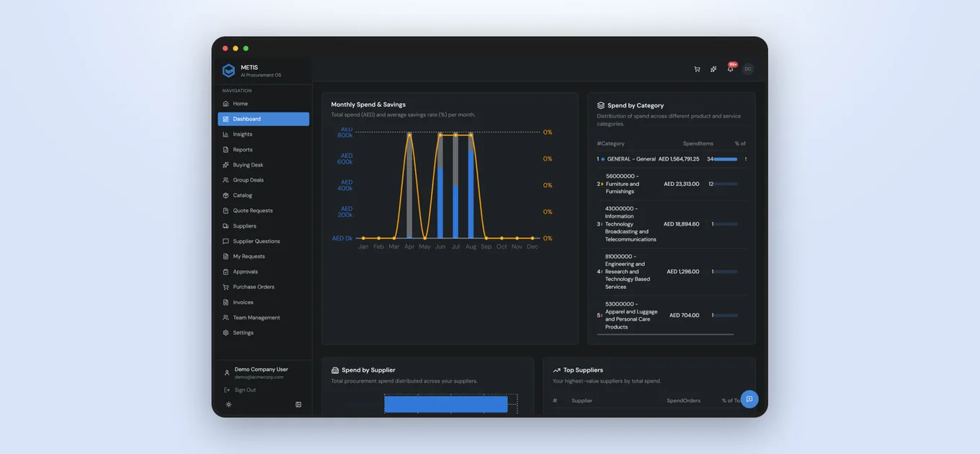Go to Dashboard in the navigation
The image size is (980, 454).
(x=264, y=119)
